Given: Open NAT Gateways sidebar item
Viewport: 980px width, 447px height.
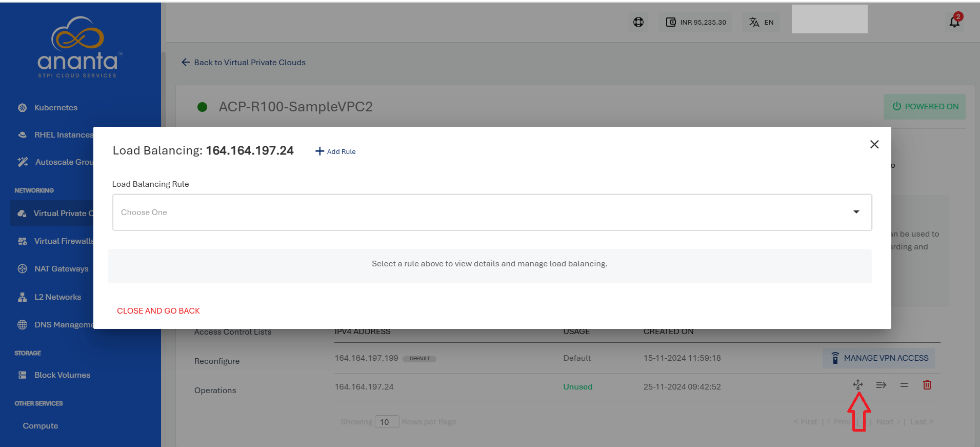Looking at the screenshot, I should [x=61, y=269].
